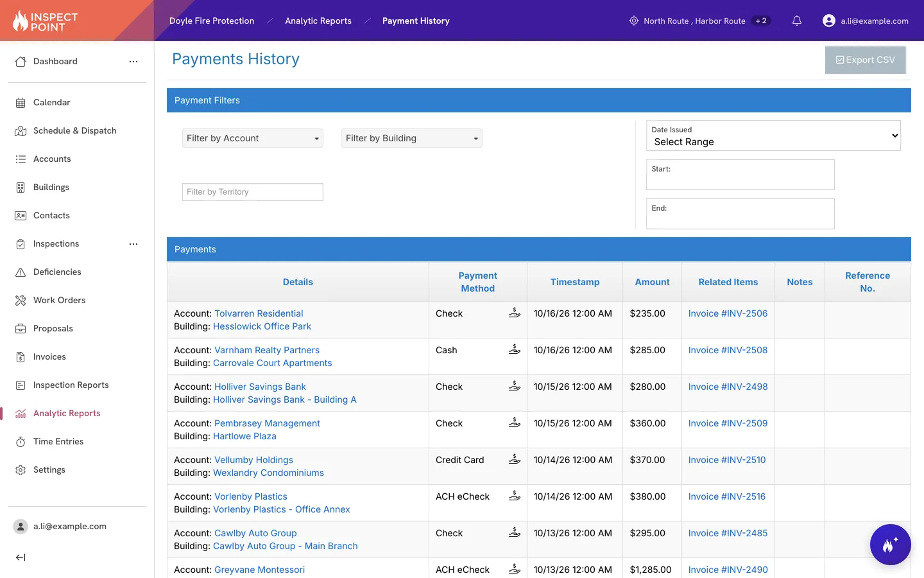Navigate to Invoices section
This screenshot has width=924, height=578.
click(x=49, y=357)
